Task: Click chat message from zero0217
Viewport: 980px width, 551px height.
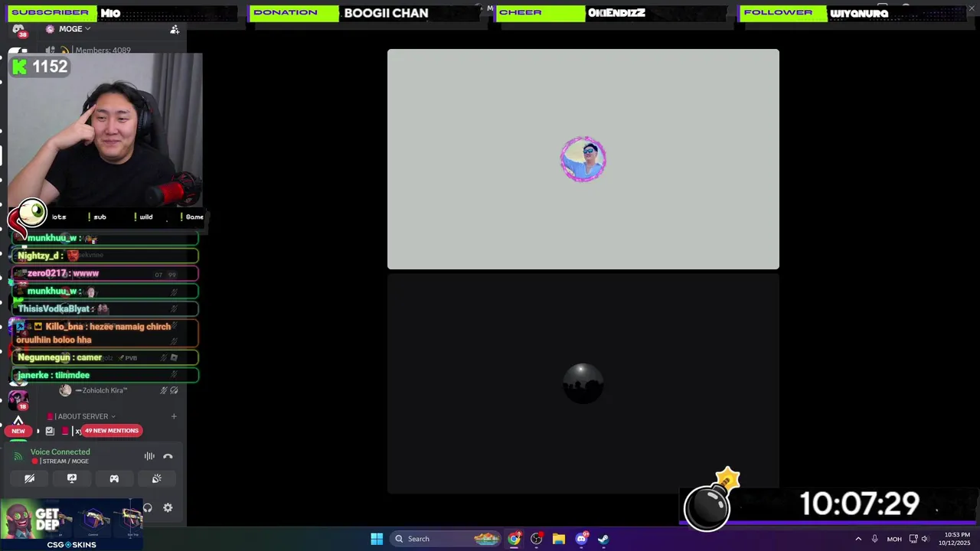Action: coord(105,273)
